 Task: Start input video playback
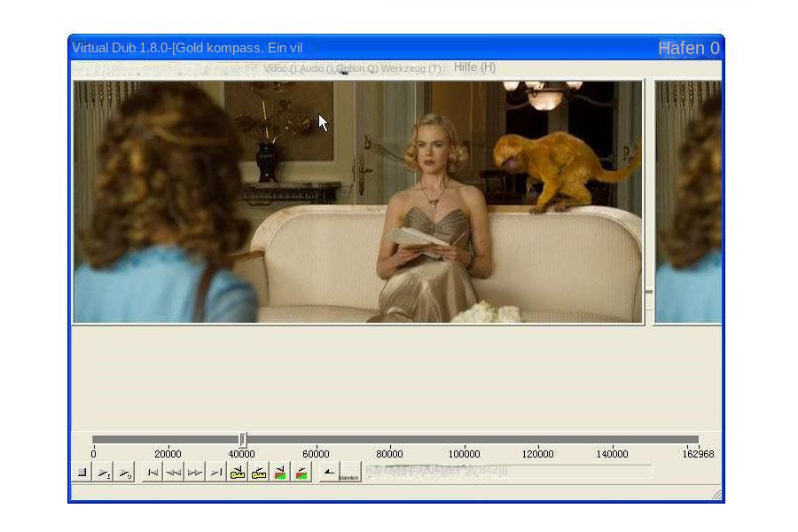point(104,473)
